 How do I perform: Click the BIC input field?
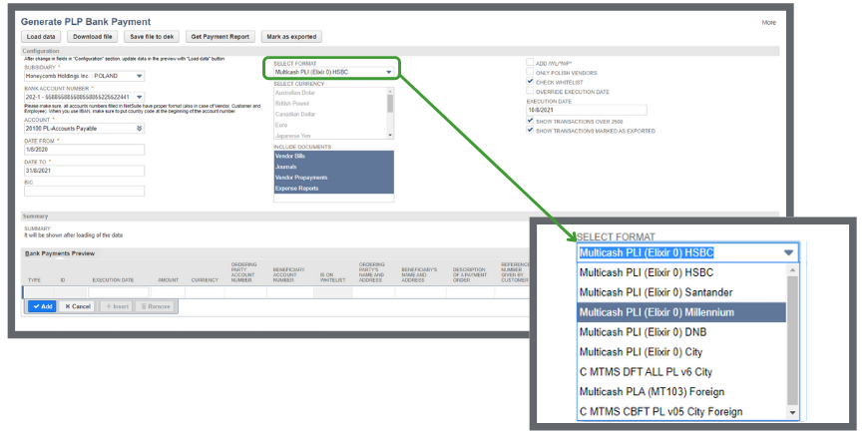(x=84, y=191)
